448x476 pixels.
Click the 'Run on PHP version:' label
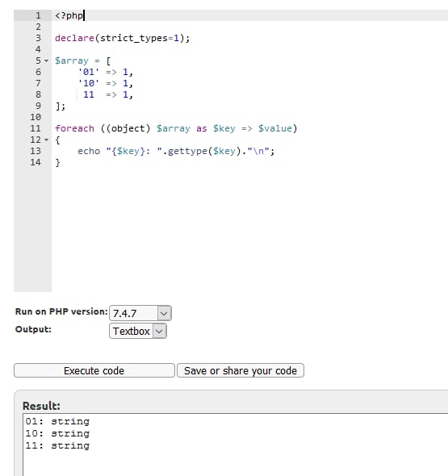coord(61,311)
